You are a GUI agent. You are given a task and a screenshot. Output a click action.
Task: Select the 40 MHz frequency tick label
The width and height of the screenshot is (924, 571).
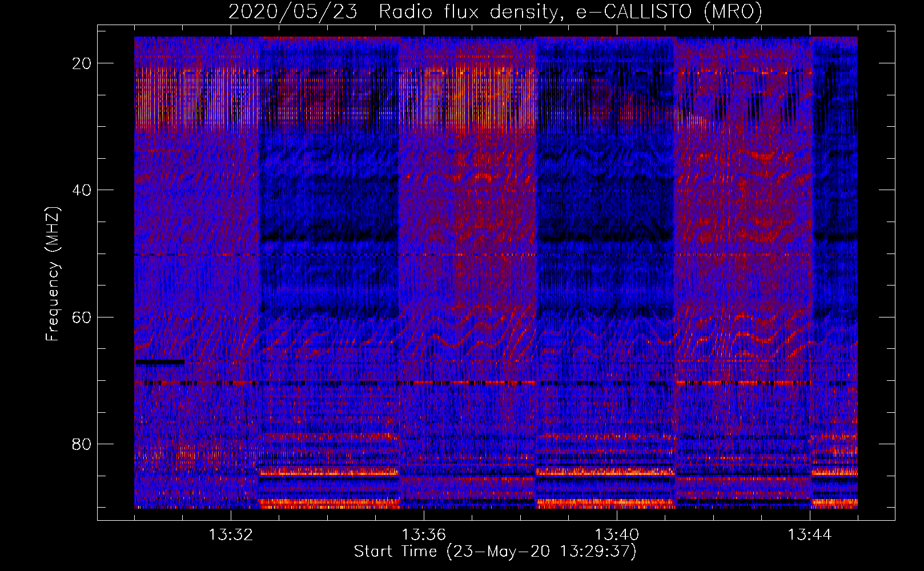pyautogui.click(x=82, y=190)
